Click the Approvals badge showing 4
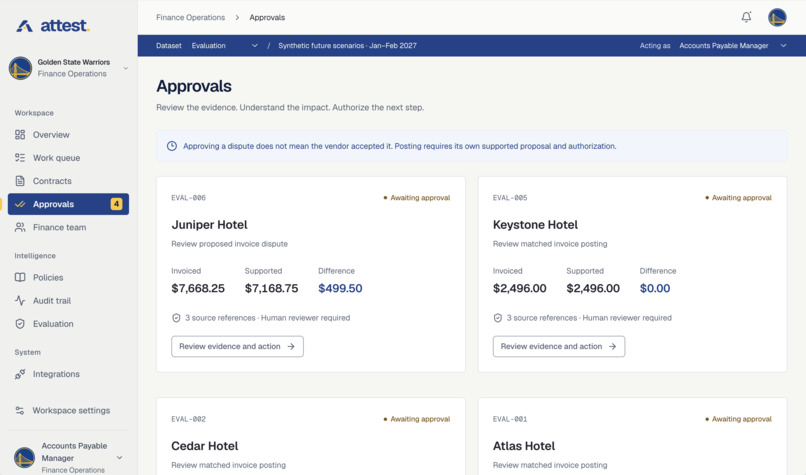 117,204
